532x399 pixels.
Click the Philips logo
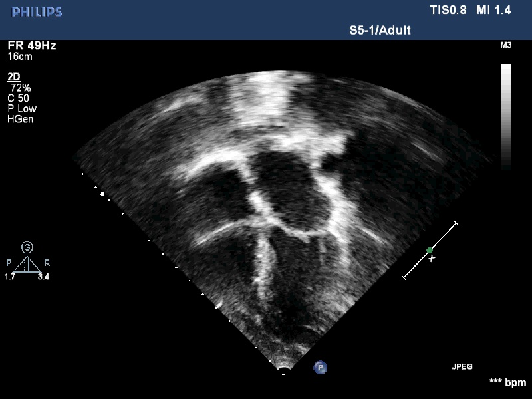(37, 12)
